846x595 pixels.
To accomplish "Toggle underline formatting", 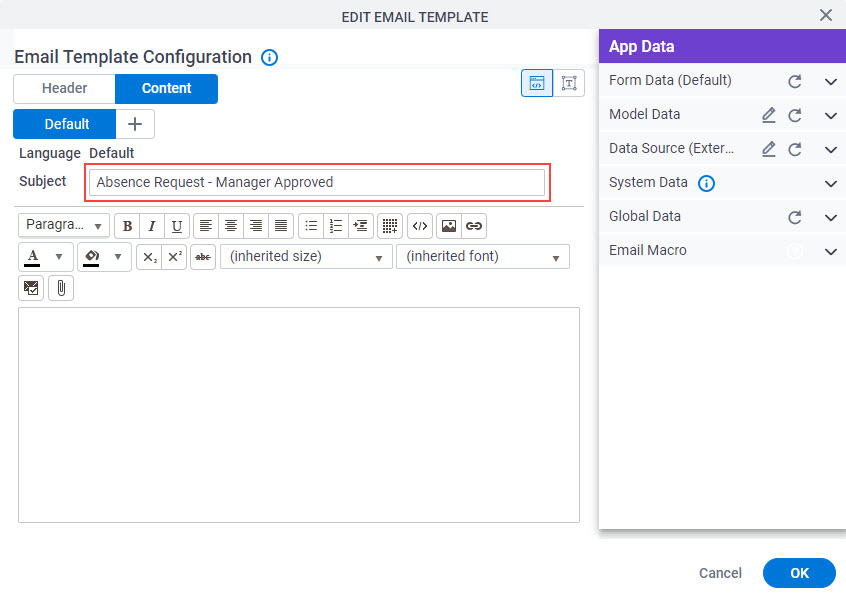I will [x=177, y=226].
